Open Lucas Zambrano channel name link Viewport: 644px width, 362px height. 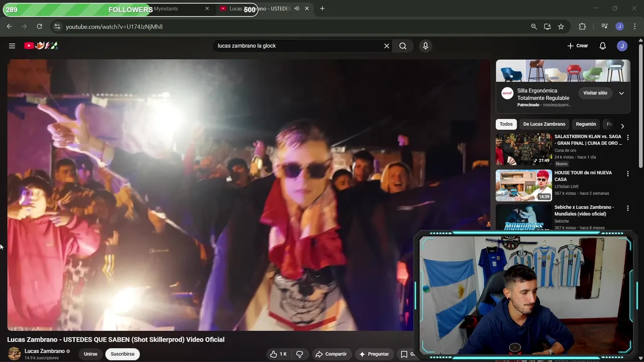click(45, 351)
